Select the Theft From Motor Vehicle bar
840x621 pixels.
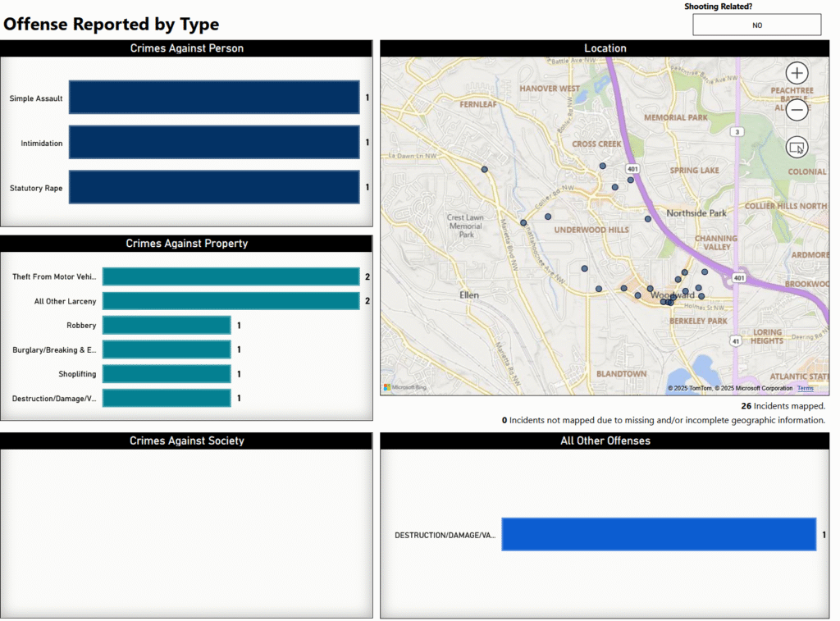(x=231, y=277)
